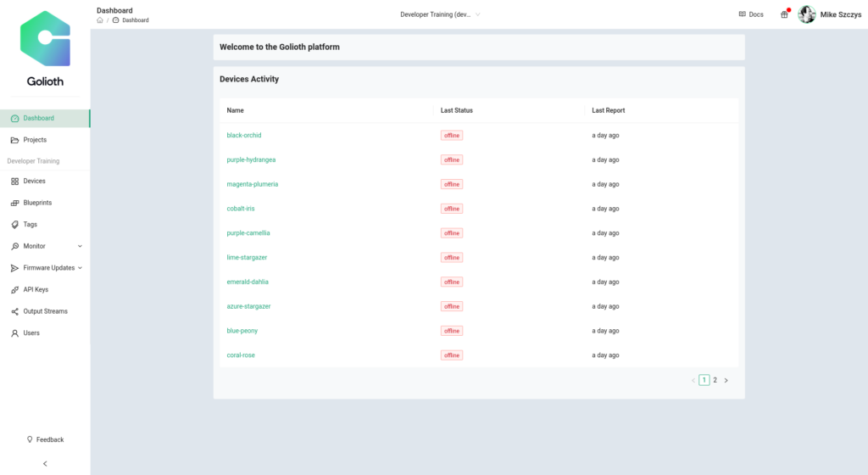This screenshot has height=475, width=868.
Task: Click the home icon in breadcrumb
Action: click(100, 20)
